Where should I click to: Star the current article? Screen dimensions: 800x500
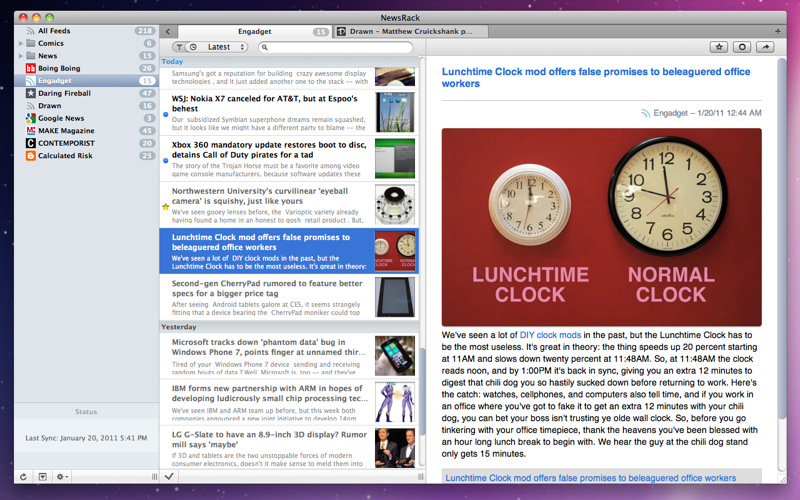[719, 47]
